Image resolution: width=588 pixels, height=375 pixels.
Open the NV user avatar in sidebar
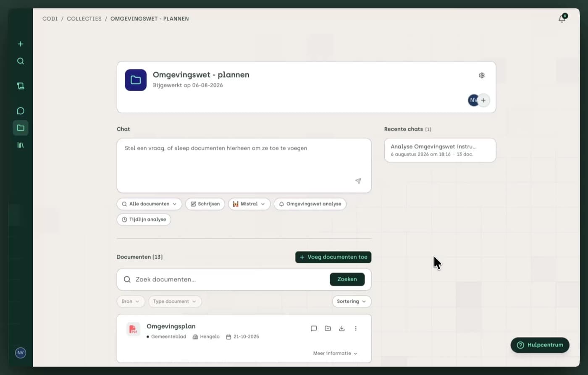(x=21, y=353)
